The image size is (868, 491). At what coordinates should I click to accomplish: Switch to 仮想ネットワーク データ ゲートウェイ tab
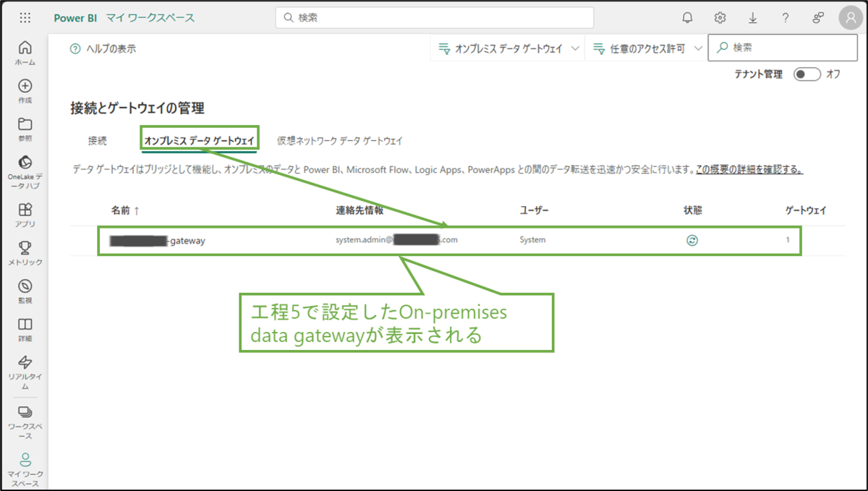coord(340,141)
